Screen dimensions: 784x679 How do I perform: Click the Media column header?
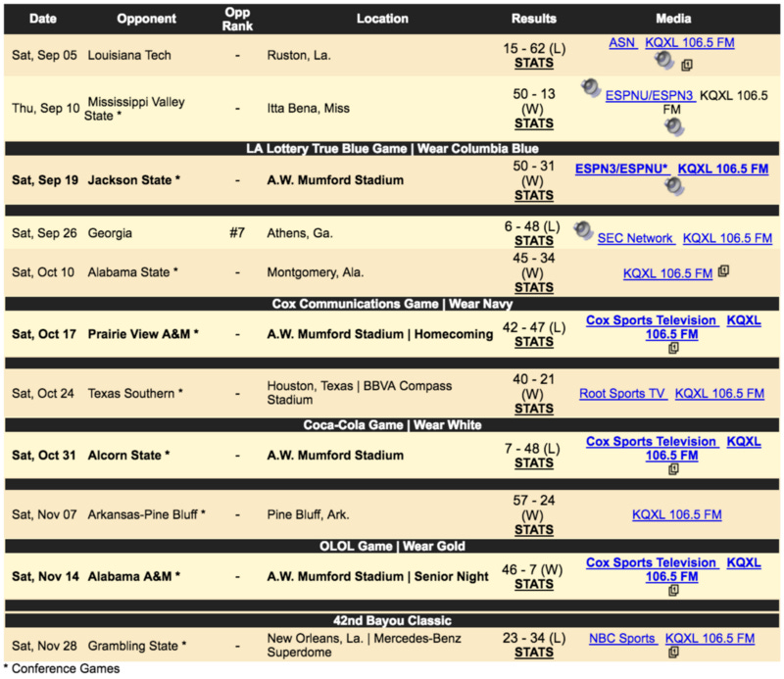[673, 19]
